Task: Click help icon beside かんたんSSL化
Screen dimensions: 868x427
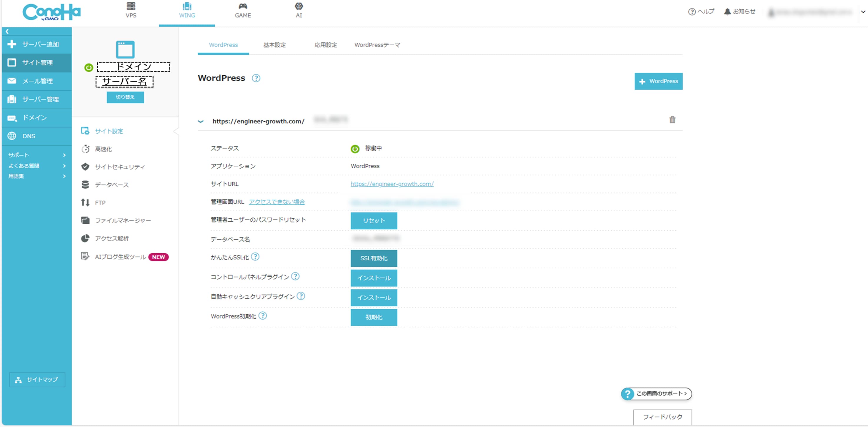Action: coord(255,257)
